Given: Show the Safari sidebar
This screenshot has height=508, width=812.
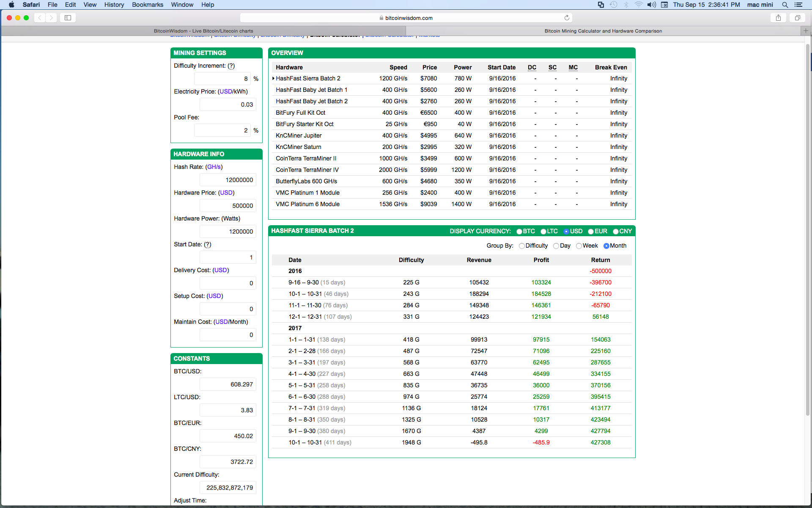Looking at the screenshot, I should [x=68, y=18].
